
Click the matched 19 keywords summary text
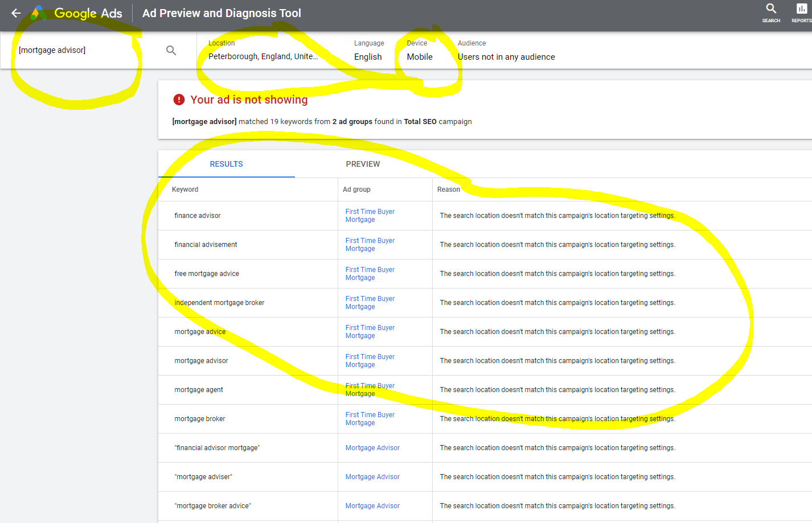322,122
